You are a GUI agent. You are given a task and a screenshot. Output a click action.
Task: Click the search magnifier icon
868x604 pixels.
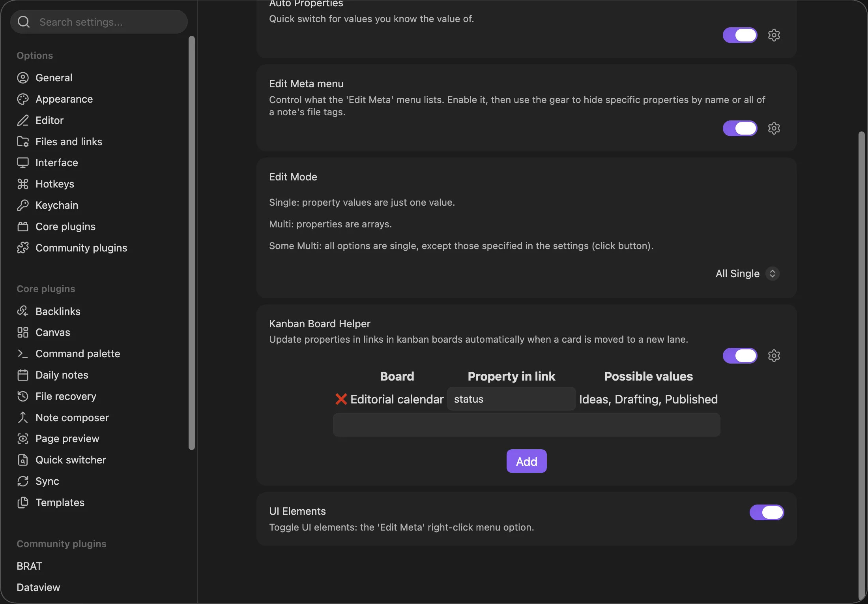click(x=24, y=22)
